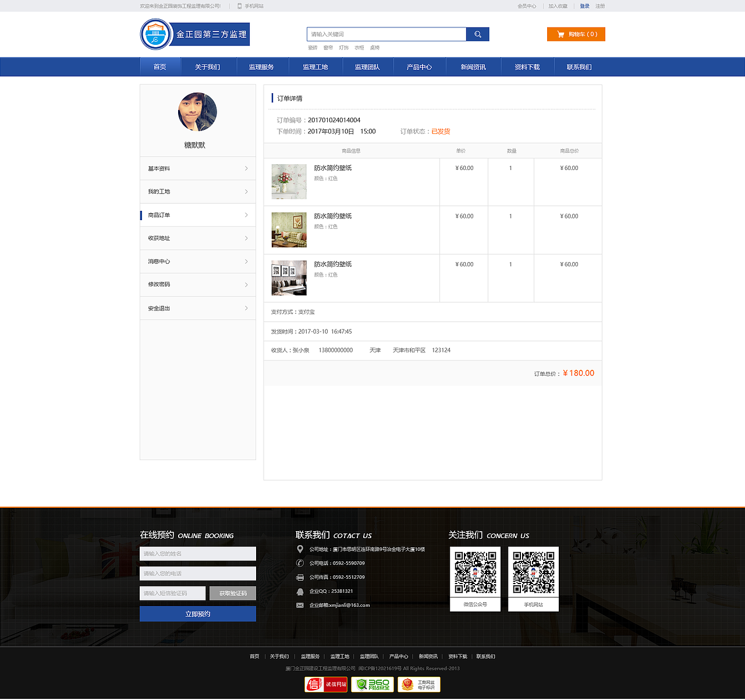Click the 360 网站安全 badge
This screenshot has width=745, height=700.
(372, 684)
